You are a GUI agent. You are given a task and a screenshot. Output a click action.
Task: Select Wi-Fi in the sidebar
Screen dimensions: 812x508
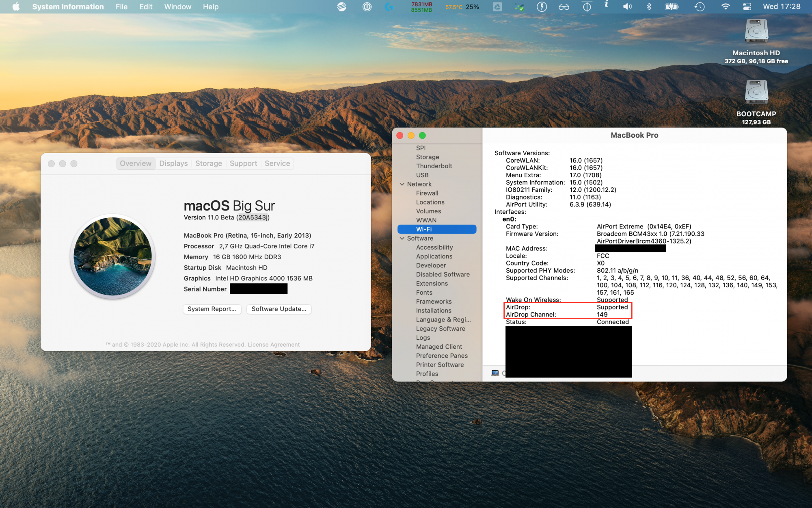click(x=437, y=229)
